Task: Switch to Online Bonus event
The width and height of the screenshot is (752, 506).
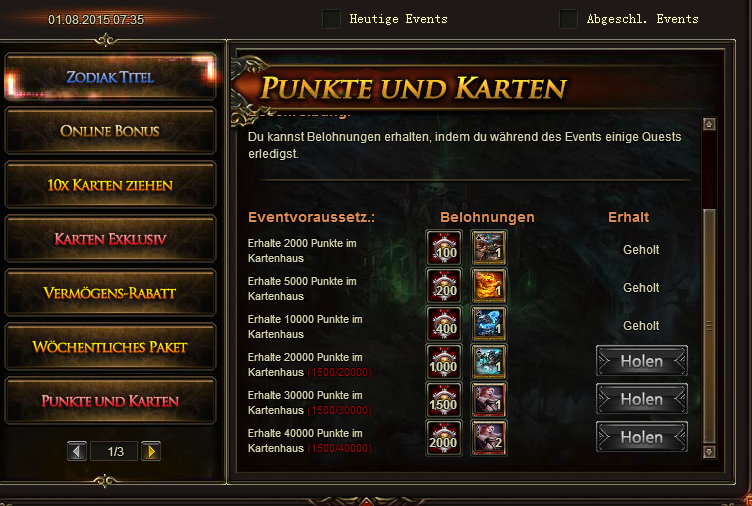Action: coord(110,131)
